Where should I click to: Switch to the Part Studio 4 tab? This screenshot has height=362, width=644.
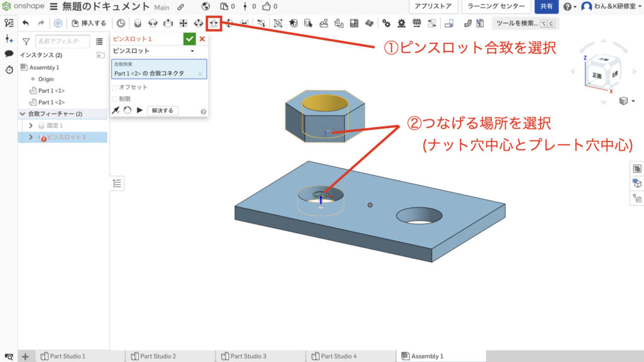point(334,356)
